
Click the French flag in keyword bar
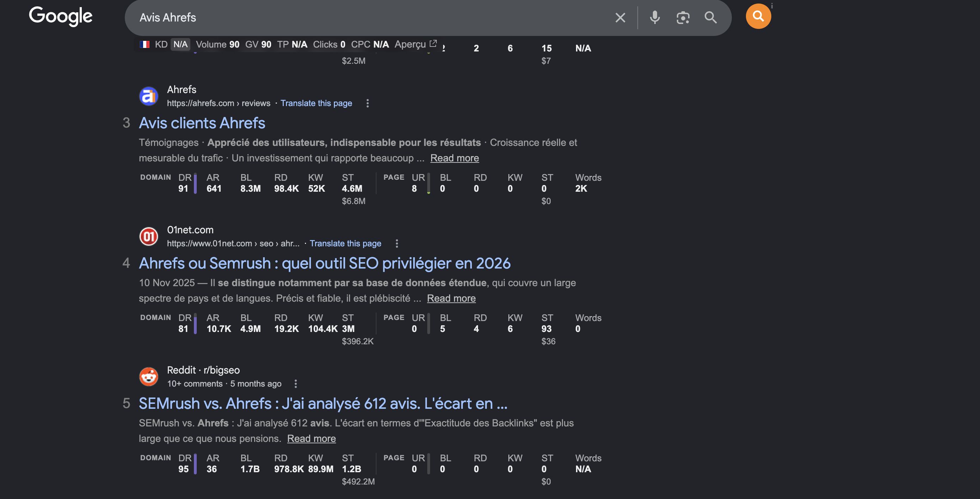[x=145, y=44]
